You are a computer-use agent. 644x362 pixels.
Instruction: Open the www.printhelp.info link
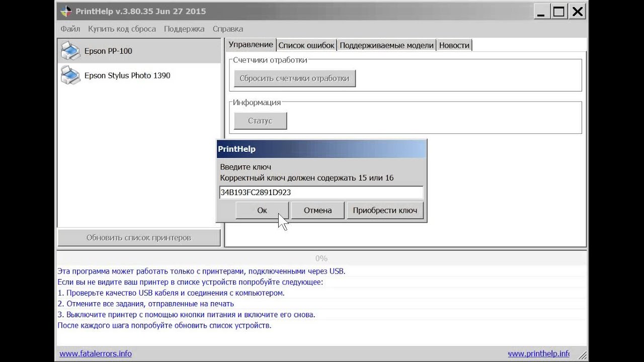(x=538, y=353)
